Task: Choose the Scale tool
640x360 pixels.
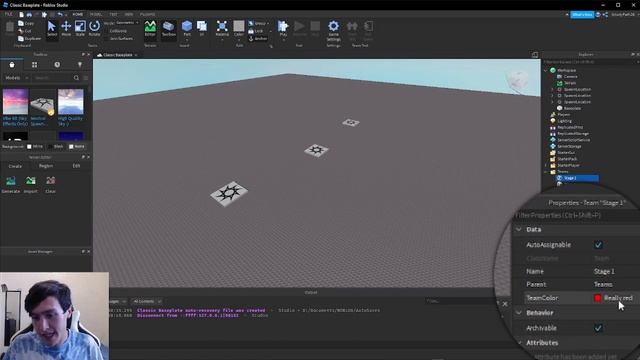Action: 80,29
